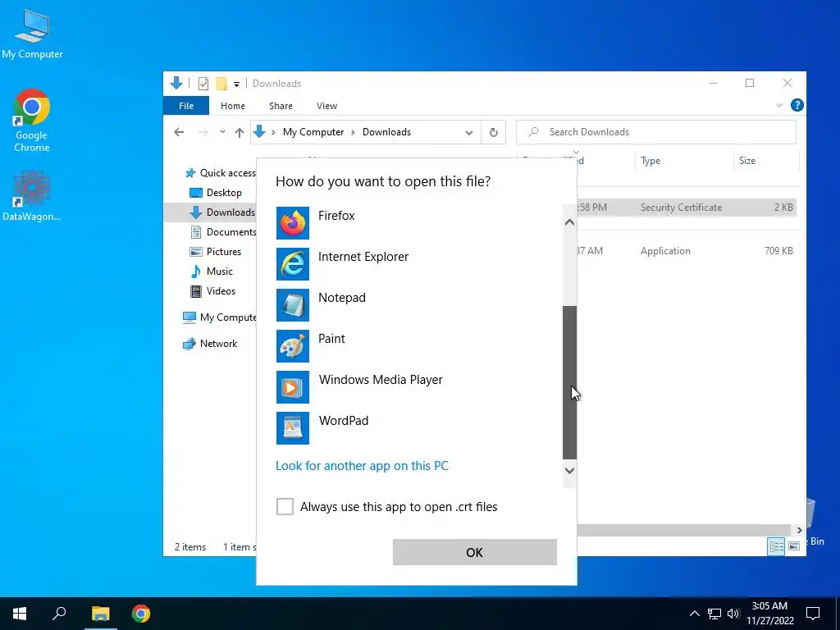This screenshot has height=630, width=840.
Task: Select My Computer in the navigation pane
Action: pyautogui.click(x=220, y=317)
